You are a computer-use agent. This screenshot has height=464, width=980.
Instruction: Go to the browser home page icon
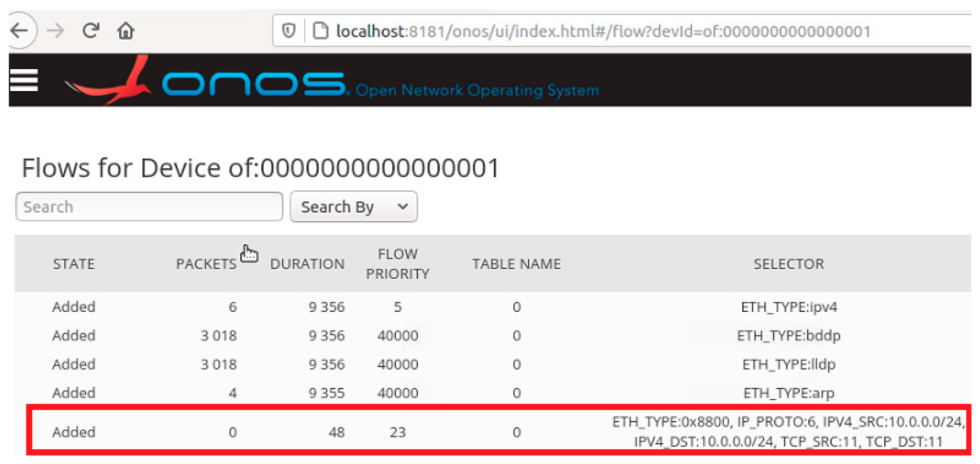click(x=125, y=31)
